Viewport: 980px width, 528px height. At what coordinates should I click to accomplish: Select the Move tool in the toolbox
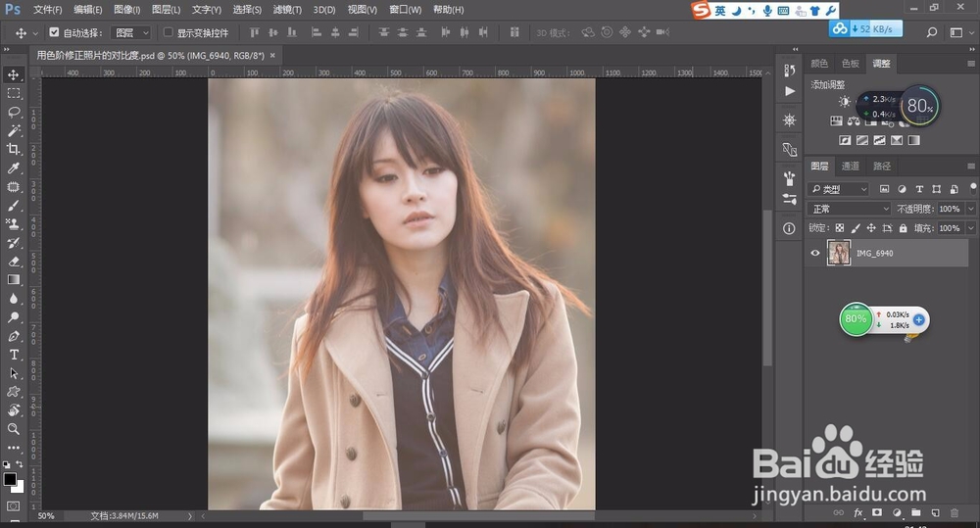point(13,75)
